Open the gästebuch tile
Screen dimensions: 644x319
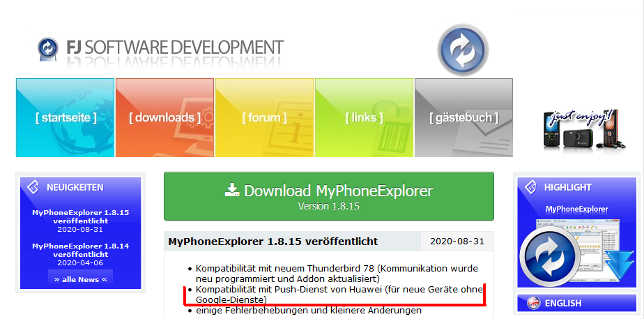[463, 117]
